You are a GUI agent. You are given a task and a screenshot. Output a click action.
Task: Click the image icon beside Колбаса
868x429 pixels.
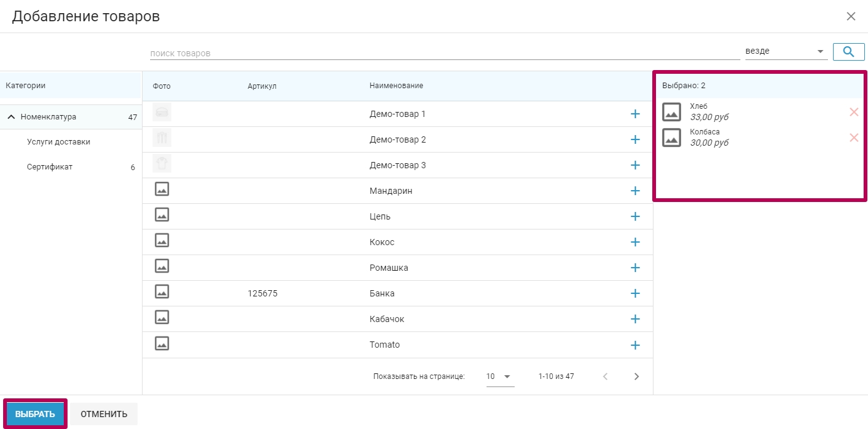672,138
